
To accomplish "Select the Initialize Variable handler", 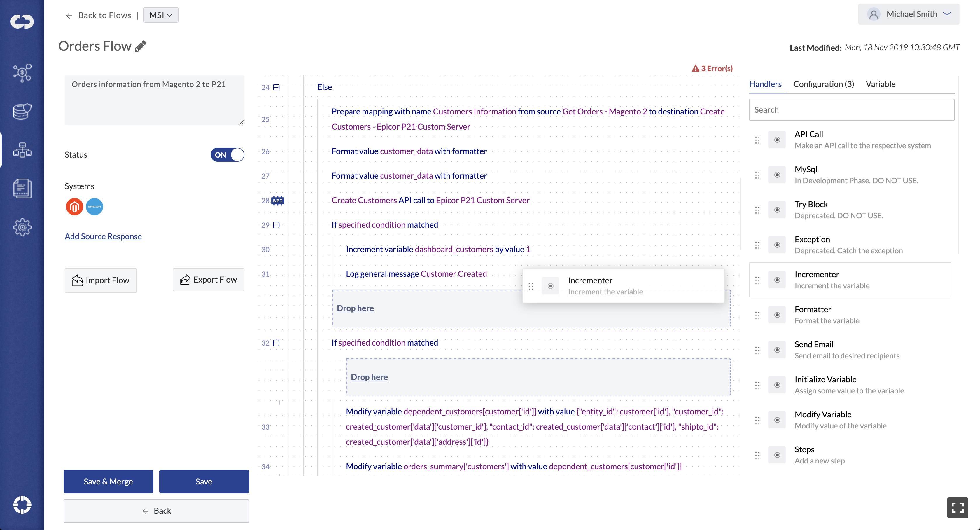I will coord(850,385).
